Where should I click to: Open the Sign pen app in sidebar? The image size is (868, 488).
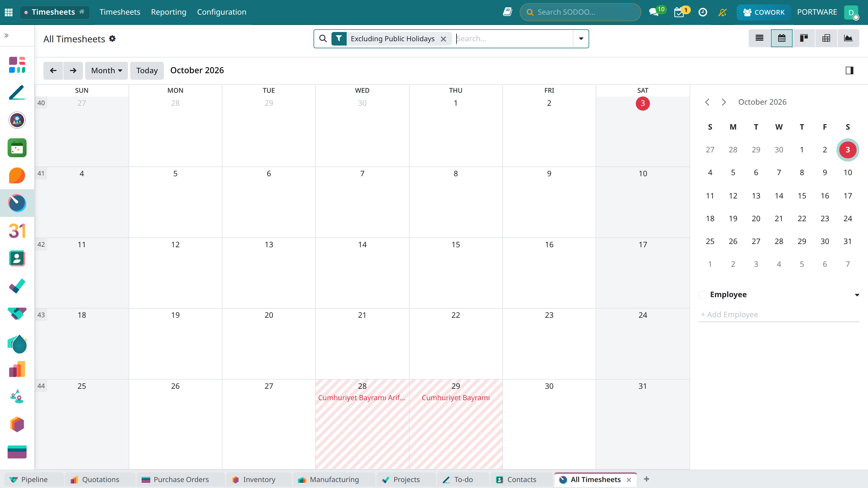tap(17, 93)
